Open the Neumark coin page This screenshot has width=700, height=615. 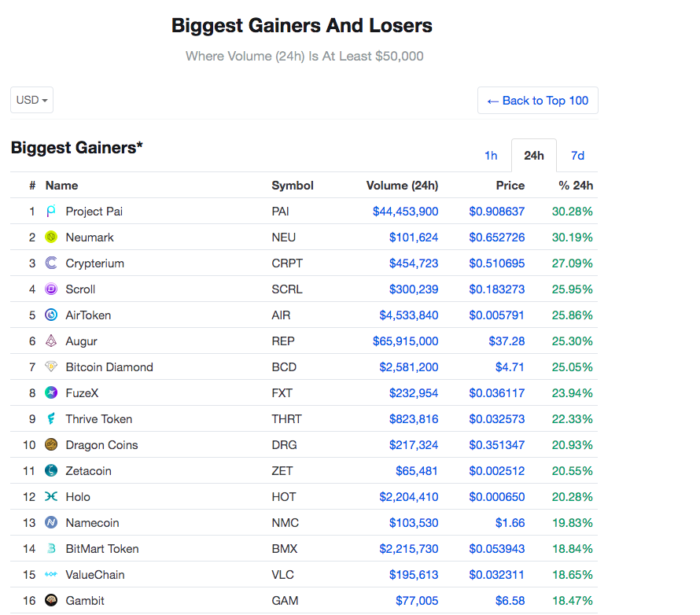pos(90,238)
